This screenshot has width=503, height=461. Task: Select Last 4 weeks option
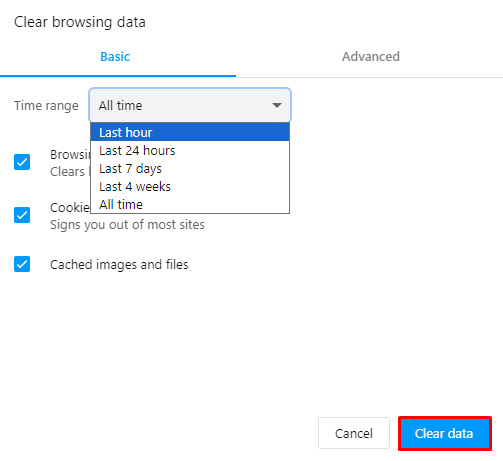190,186
